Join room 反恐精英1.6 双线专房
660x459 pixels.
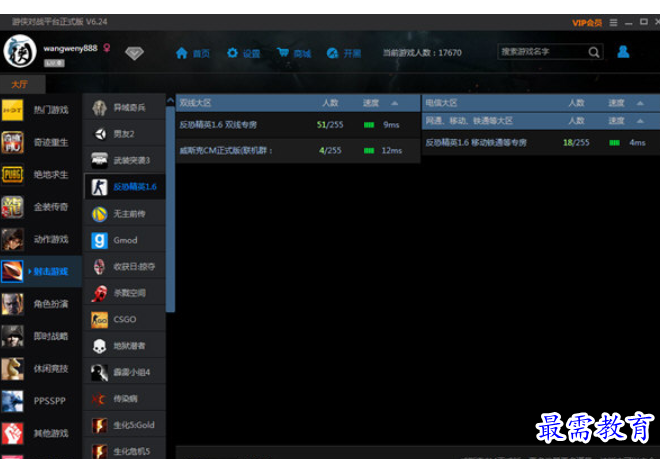point(298,125)
